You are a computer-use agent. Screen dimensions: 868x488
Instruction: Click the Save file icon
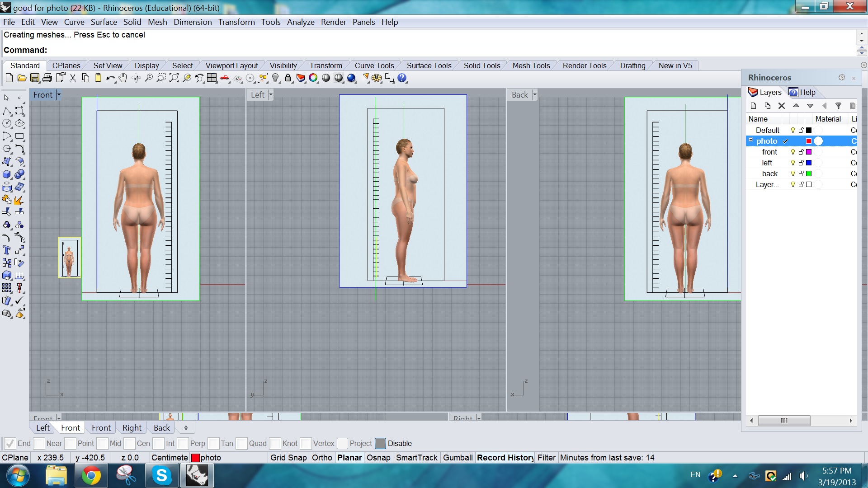[x=34, y=78]
